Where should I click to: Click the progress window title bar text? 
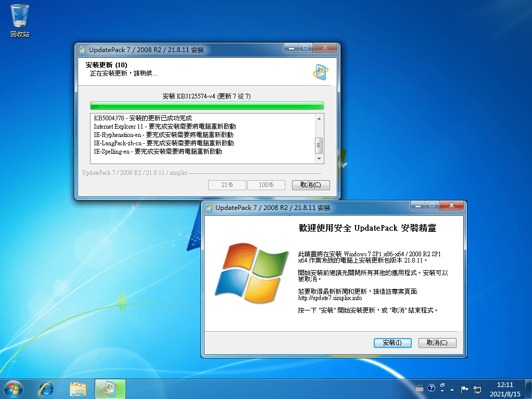point(146,50)
